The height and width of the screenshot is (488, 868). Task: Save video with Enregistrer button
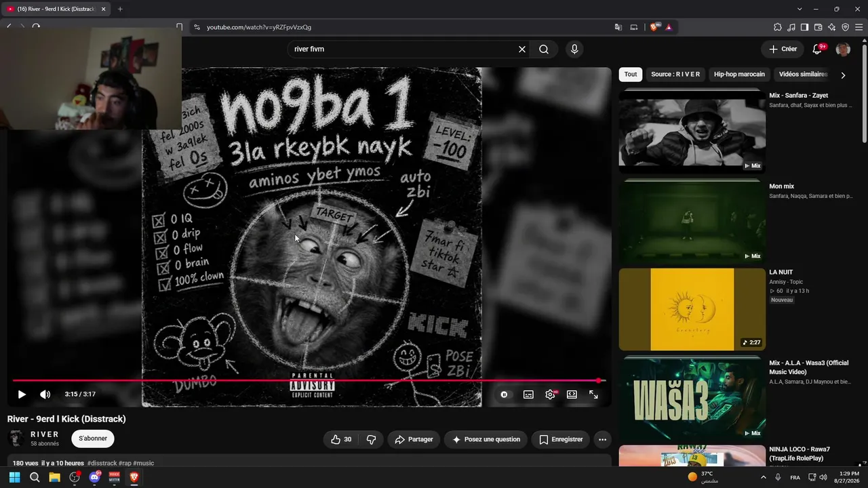(561, 439)
